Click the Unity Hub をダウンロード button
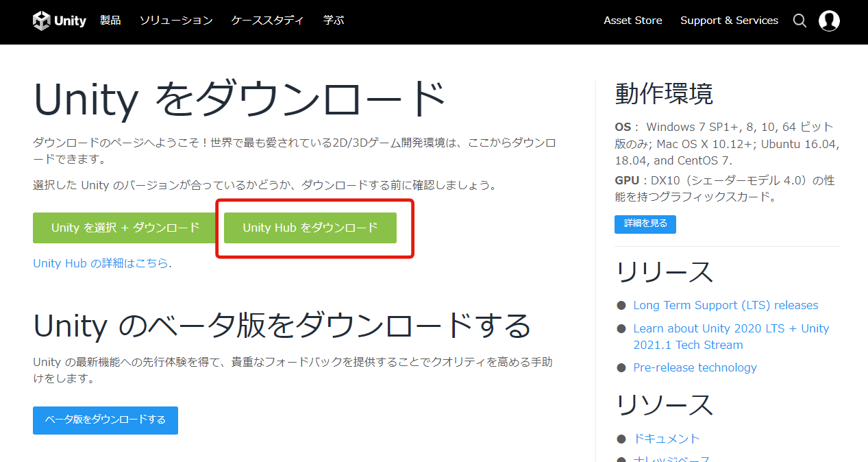The height and width of the screenshot is (462, 868). point(310,228)
